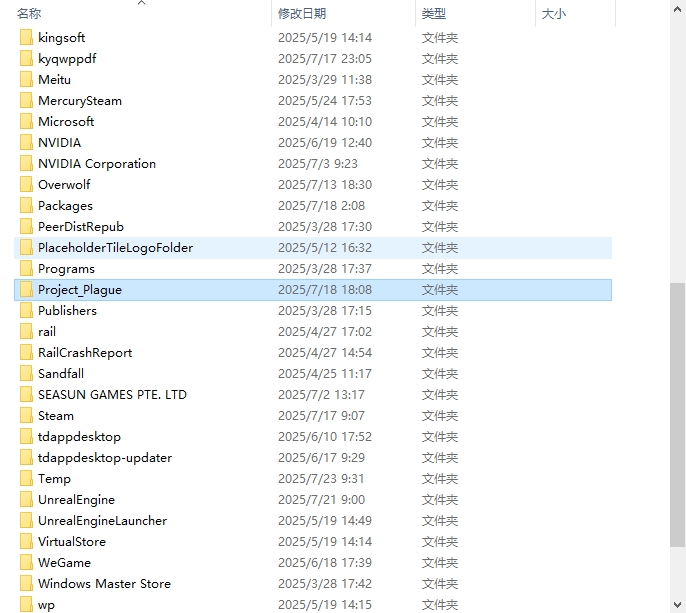Click the Steam folder icon
The image size is (686, 613).
pyautogui.click(x=26, y=416)
